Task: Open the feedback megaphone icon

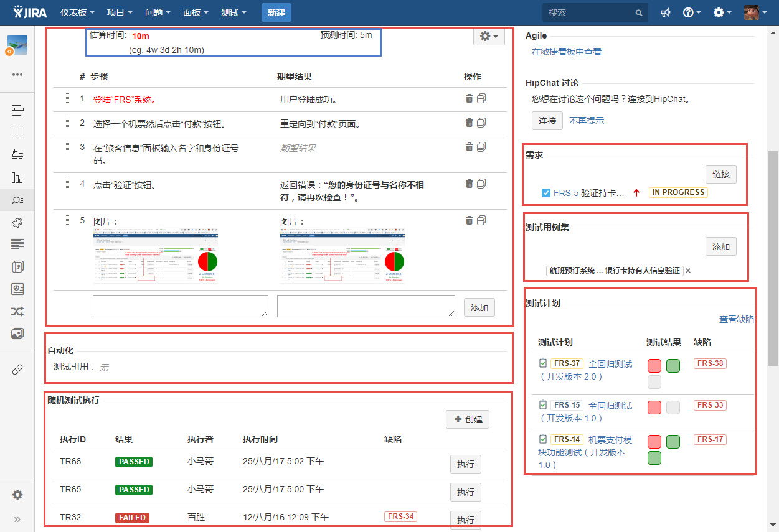Action: point(666,12)
